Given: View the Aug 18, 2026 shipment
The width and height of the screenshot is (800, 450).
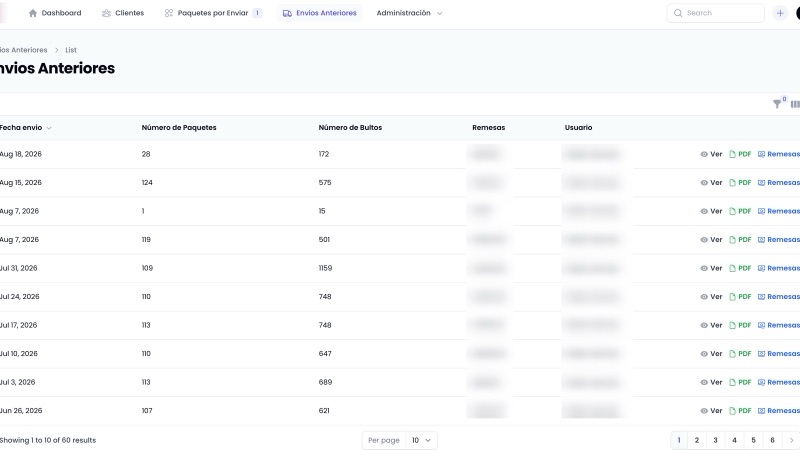Looking at the screenshot, I should (x=711, y=154).
